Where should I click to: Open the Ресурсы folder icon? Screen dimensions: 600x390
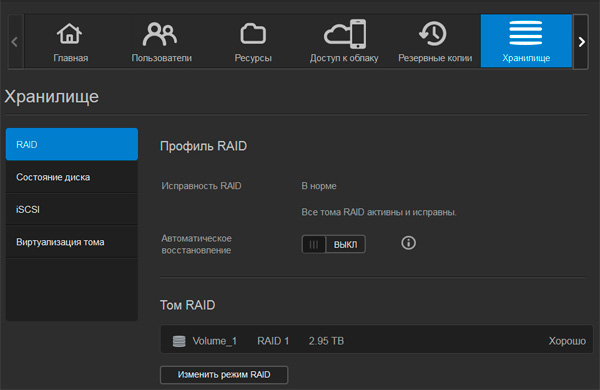point(253,34)
